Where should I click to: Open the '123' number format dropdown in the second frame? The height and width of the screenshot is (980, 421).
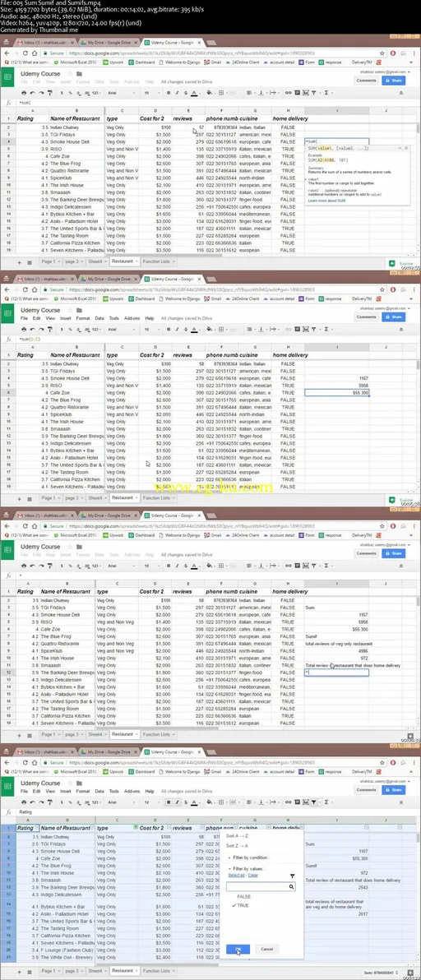95,329
